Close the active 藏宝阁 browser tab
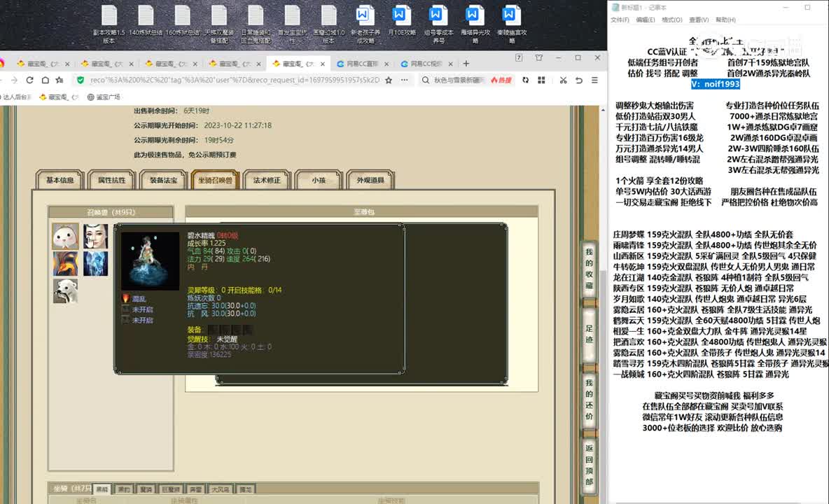 (323, 64)
